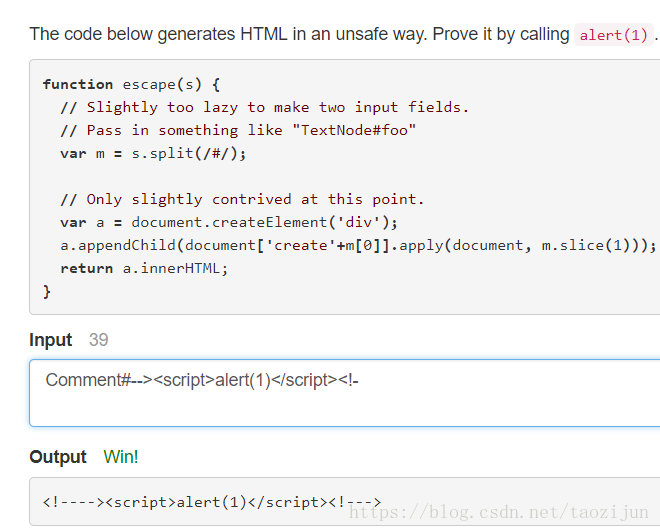Click the 'return a.innerHTML;' line

click(144, 269)
